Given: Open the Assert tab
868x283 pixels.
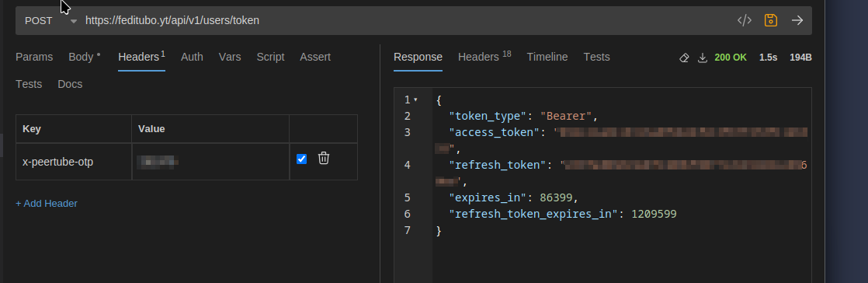Looking at the screenshot, I should point(315,57).
